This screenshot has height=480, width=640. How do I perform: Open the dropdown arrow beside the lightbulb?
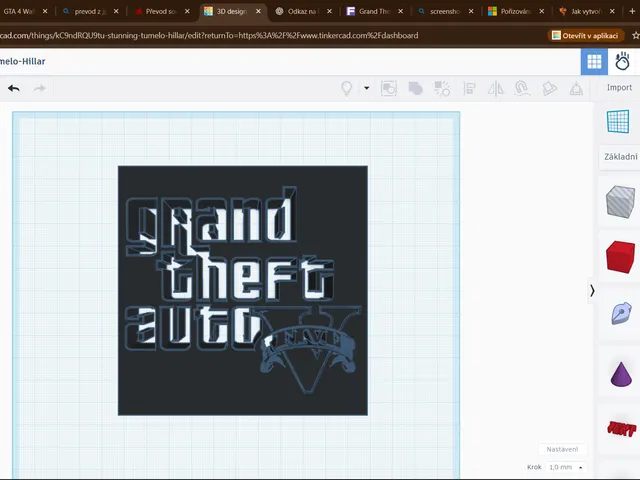(367, 88)
